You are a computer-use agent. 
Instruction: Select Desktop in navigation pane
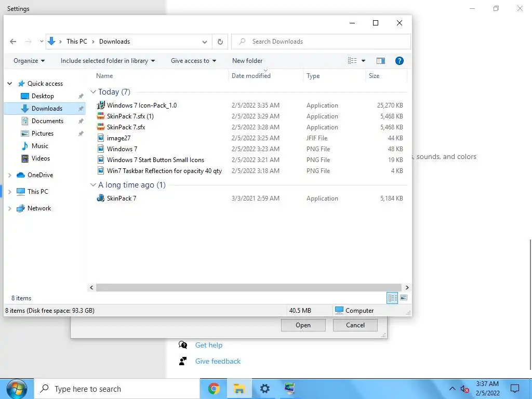(x=43, y=96)
